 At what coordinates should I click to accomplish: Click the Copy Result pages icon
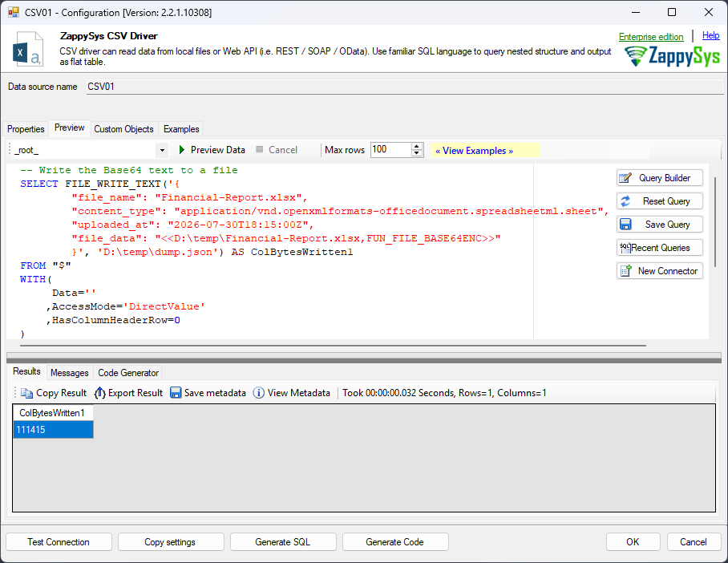pyautogui.click(x=27, y=393)
